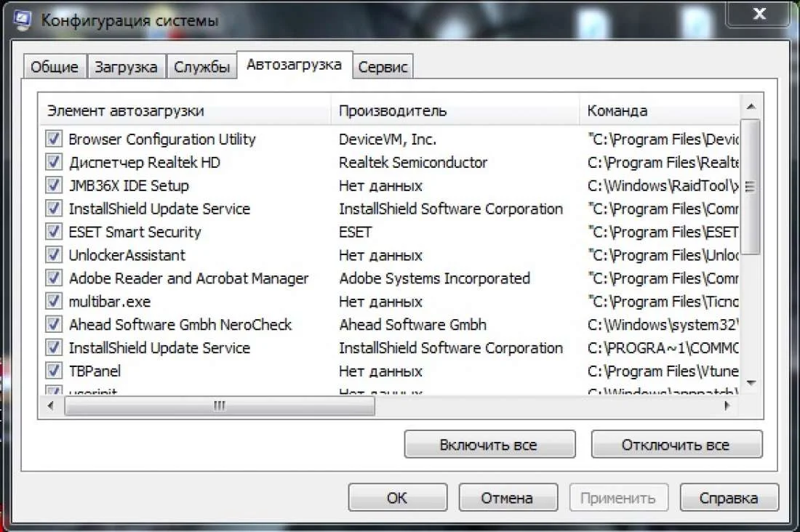Click the vertical scrollbar thumb
The image size is (800, 532).
pyautogui.click(x=751, y=186)
